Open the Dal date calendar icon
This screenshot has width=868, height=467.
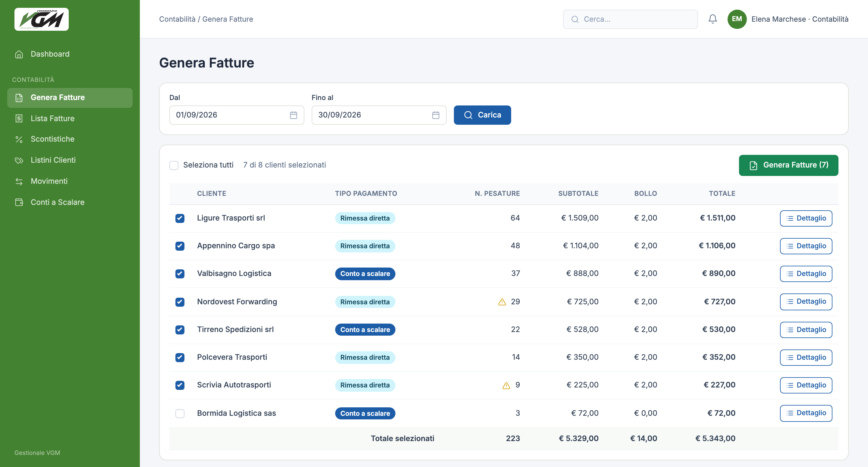293,115
